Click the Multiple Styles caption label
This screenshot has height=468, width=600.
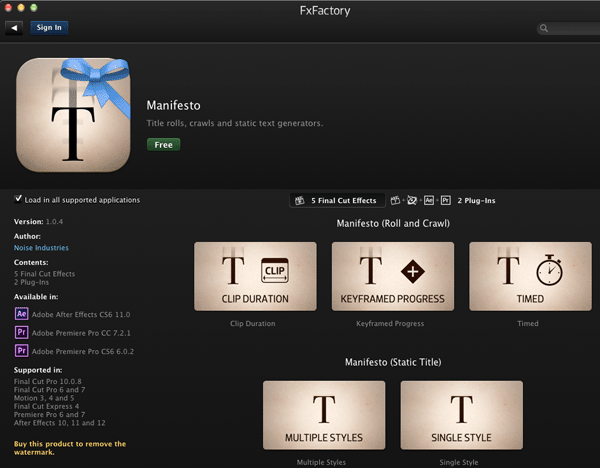(321, 462)
